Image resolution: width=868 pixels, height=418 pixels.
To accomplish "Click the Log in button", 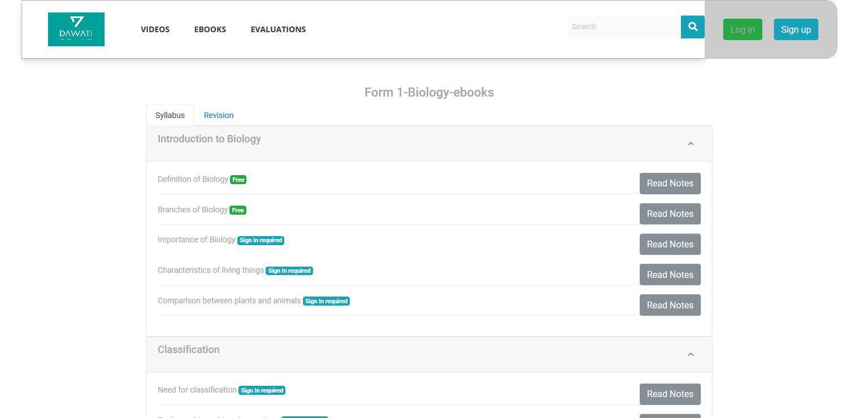I will pos(742,30).
